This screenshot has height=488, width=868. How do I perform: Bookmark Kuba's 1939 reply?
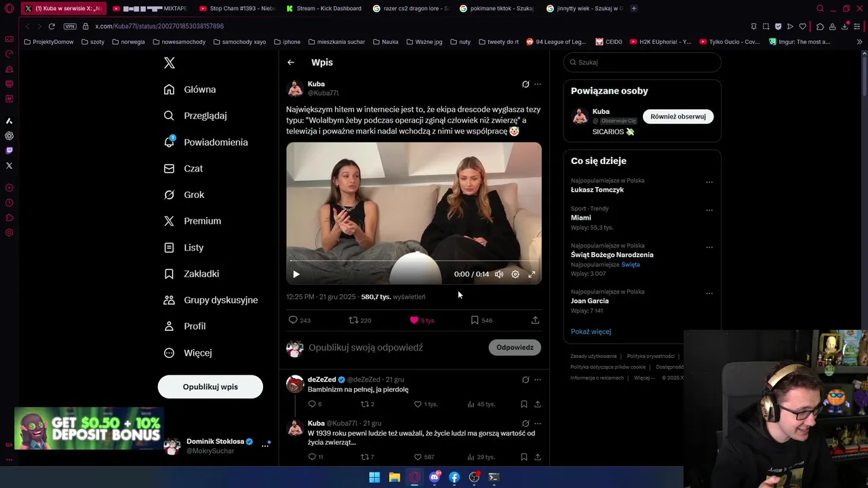coord(524,457)
